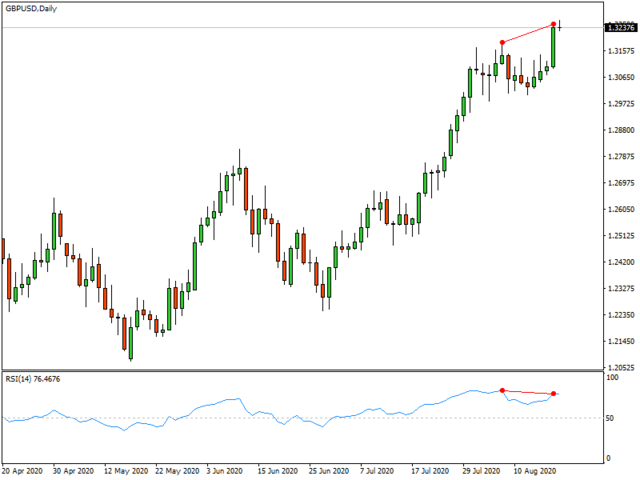This screenshot has height=480, width=640.
Task: Click the 1.30650 price axis label
Action: coord(621,77)
